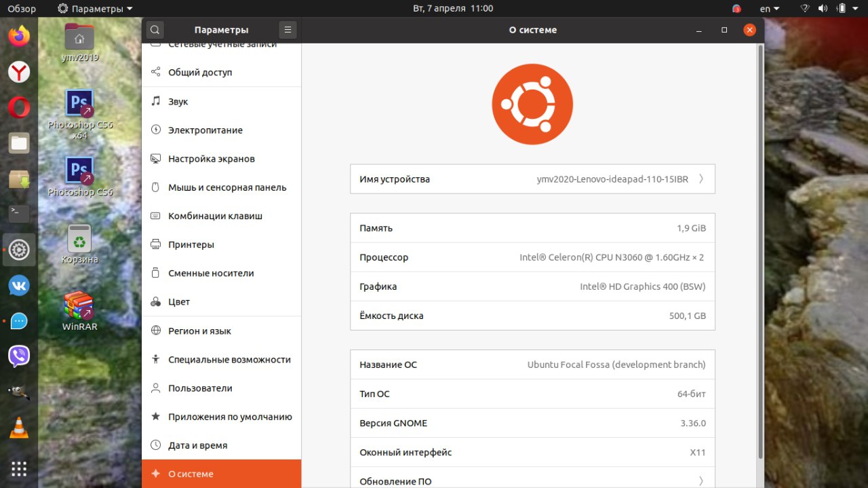Open Дата и время section
The height and width of the screenshot is (488, 868).
222,445
